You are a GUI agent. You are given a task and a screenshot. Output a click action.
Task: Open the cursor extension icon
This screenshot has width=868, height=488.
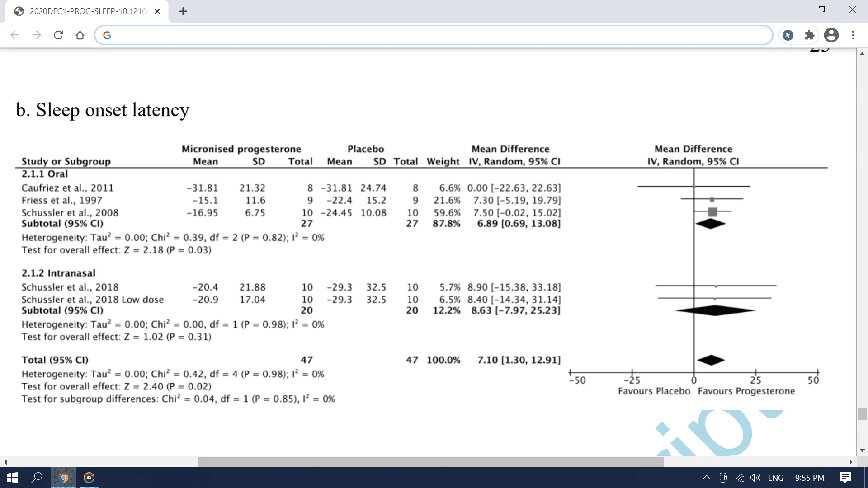(788, 35)
